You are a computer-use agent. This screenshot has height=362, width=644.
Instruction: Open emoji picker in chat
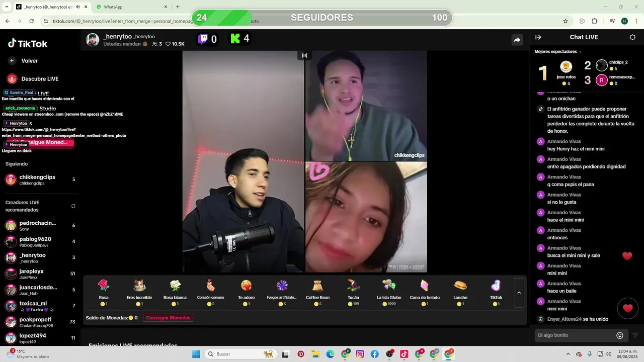620,335
